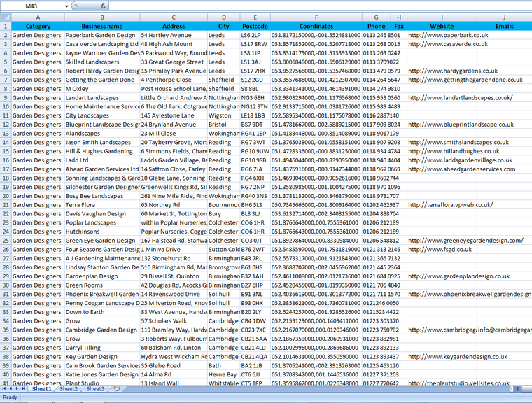Select the Category header cell

pyautogui.click(x=38, y=26)
